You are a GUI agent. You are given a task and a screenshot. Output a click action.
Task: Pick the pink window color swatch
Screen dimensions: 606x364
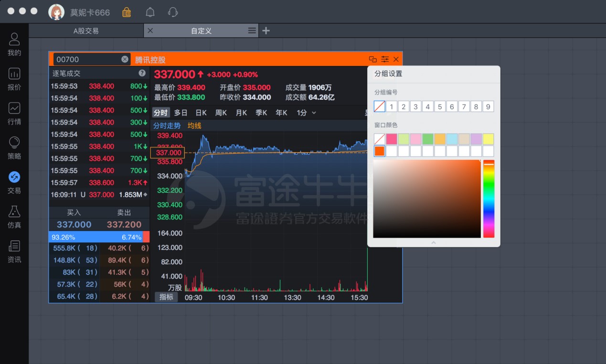[392, 139]
